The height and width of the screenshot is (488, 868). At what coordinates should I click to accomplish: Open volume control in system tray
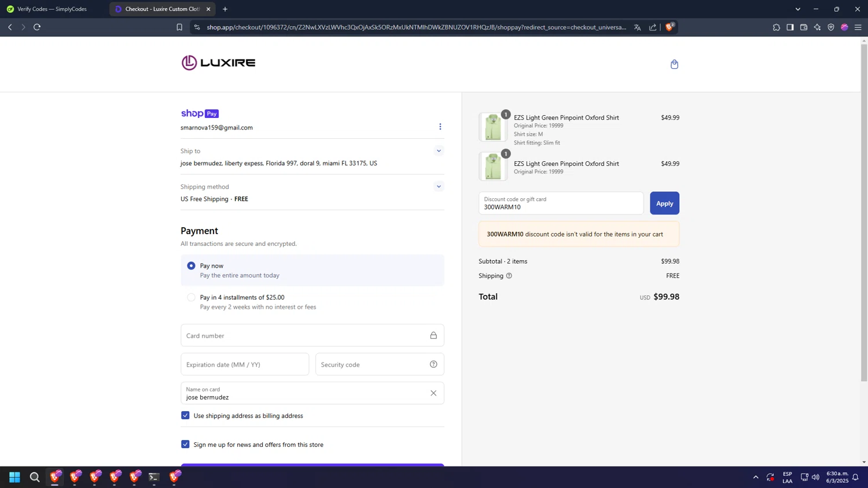coord(816,477)
